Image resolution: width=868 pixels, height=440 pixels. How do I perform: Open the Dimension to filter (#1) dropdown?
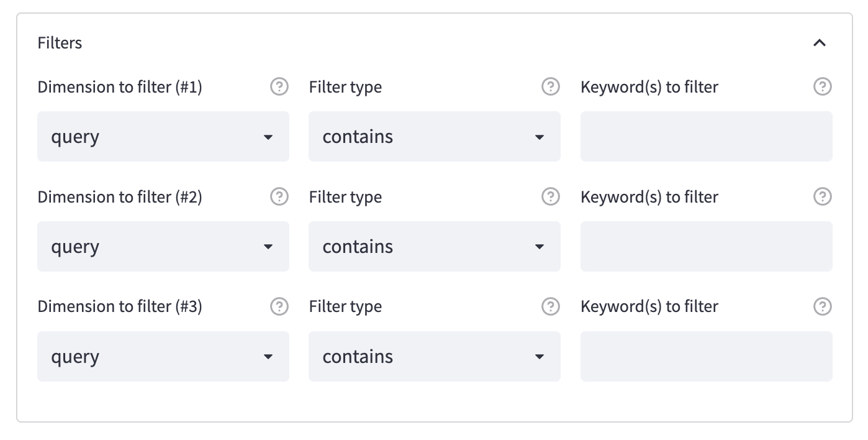click(x=163, y=137)
